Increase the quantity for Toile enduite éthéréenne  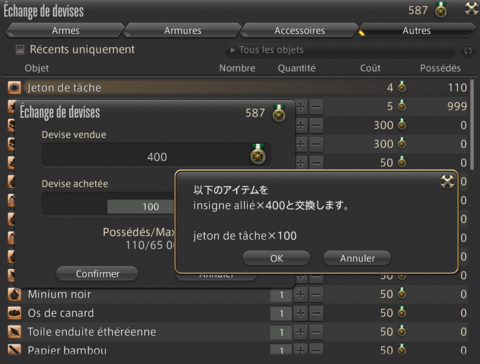coord(300,332)
